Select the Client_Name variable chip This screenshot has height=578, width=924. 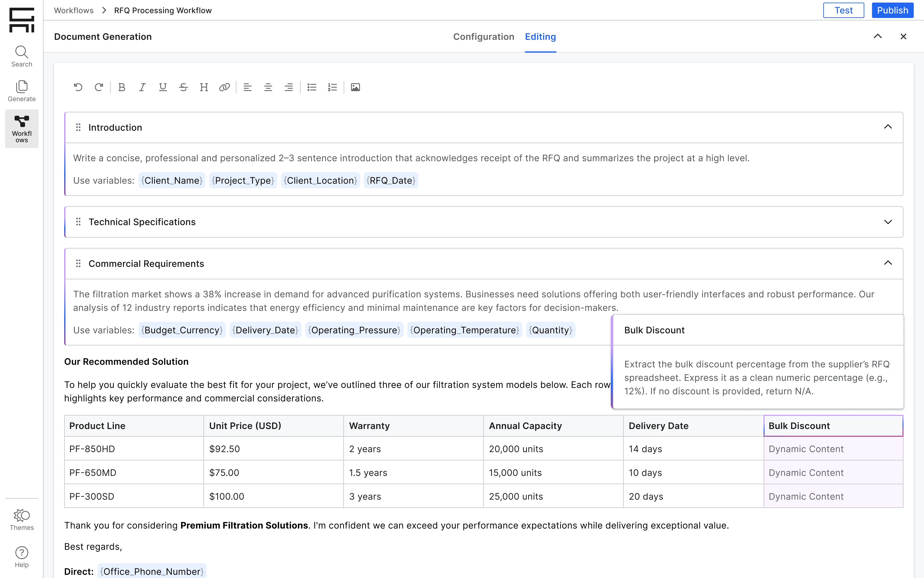pyautogui.click(x=172, y=180)
